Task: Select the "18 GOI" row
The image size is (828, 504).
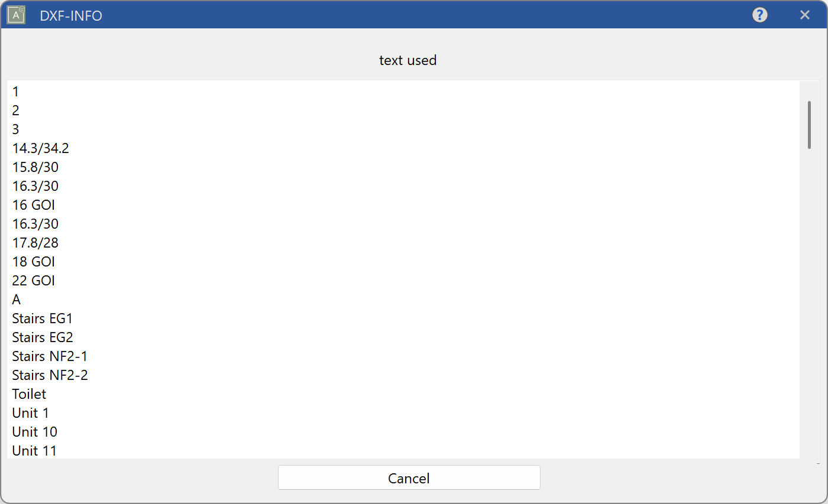Action: pyautogui.click(x=34, y=262)
